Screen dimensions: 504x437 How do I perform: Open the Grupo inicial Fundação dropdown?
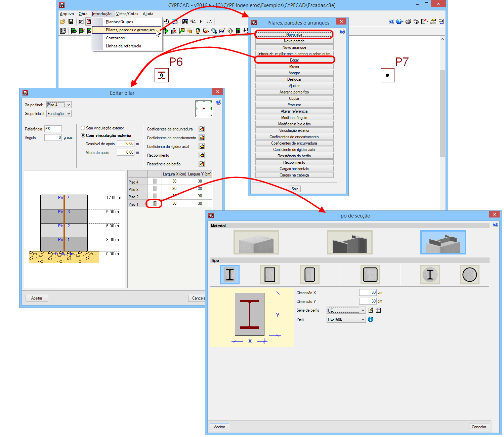coord(59,114)
